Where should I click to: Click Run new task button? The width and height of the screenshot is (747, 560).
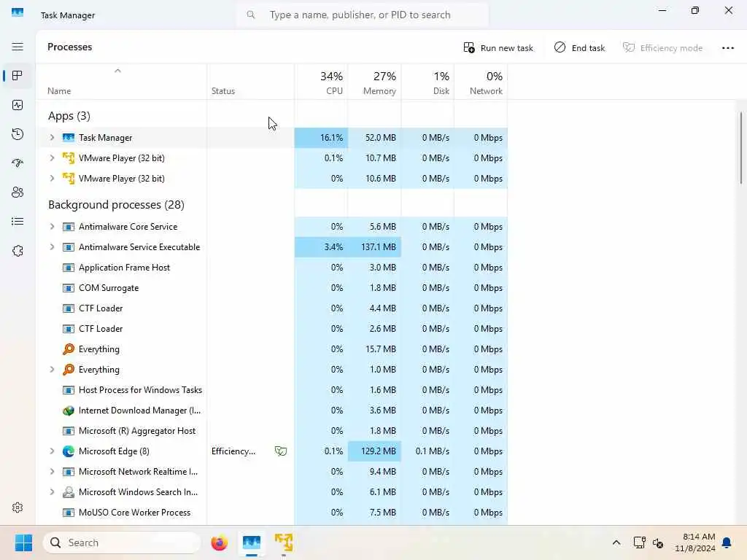pyautogui.click(x=498, y=47)
